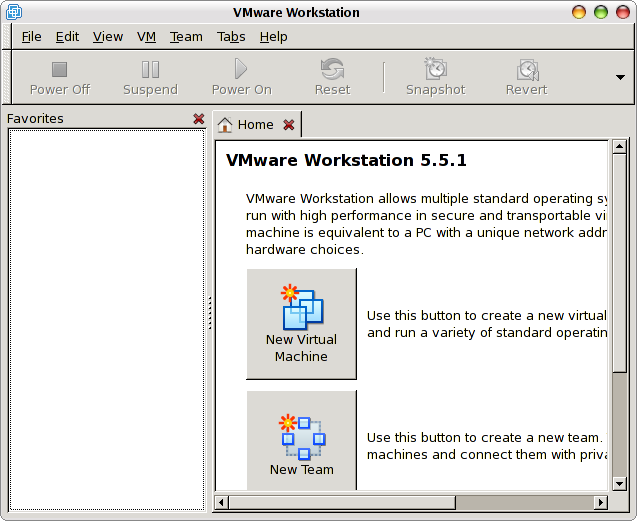Click the horizontal scrollbar right arrow

point(600,502)
